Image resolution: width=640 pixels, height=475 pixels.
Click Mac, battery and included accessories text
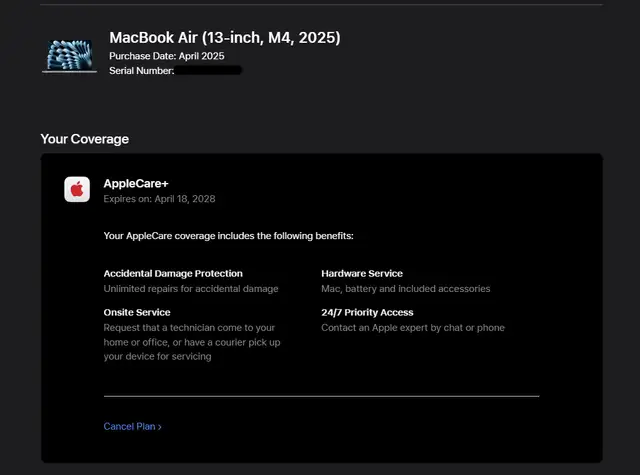[x=406, y=289]
